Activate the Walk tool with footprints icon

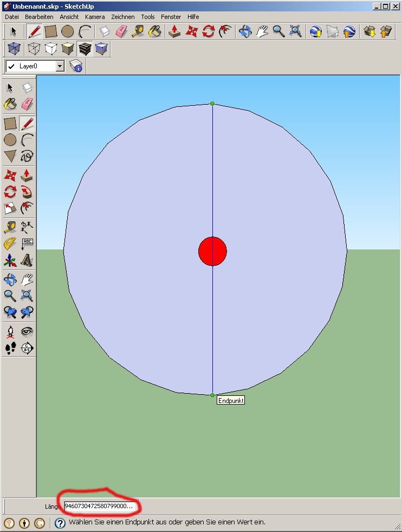pos(10,348)
